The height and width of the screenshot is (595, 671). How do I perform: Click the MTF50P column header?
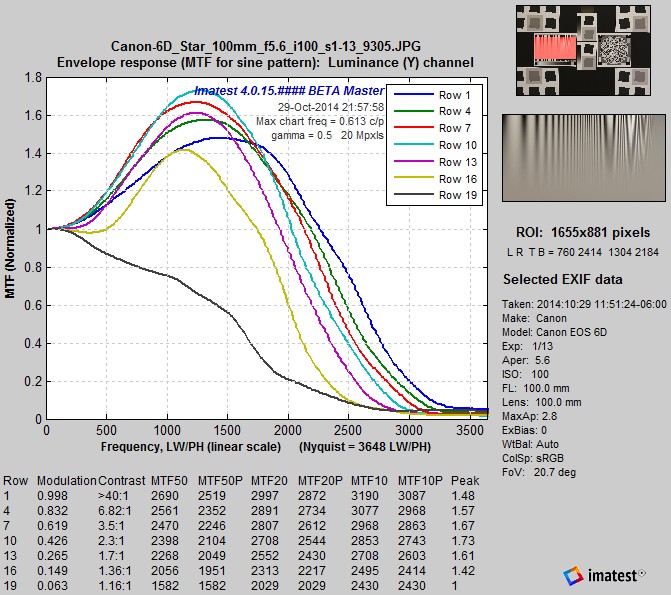coord(220,481)
